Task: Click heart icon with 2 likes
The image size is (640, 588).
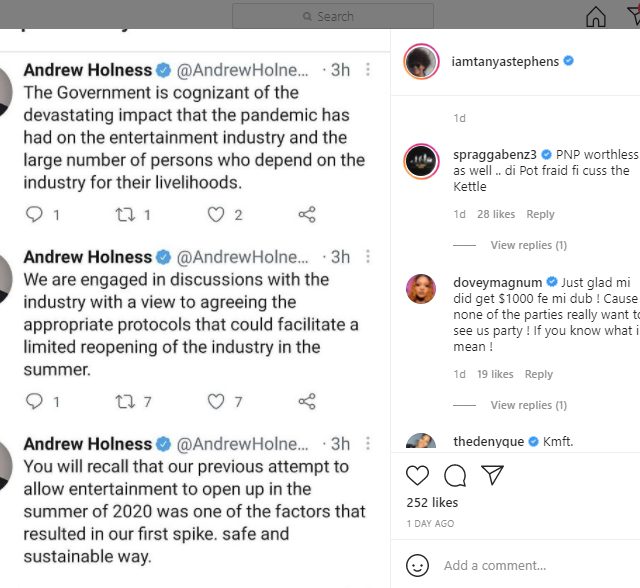Action: [x=216, y=215]
